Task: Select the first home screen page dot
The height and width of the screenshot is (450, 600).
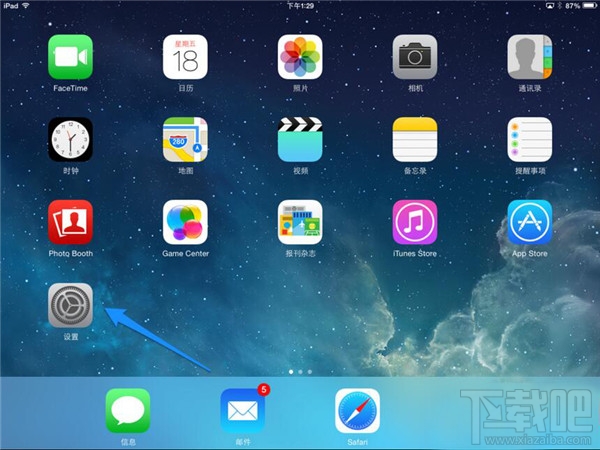Action: click(x=291, y=372)
